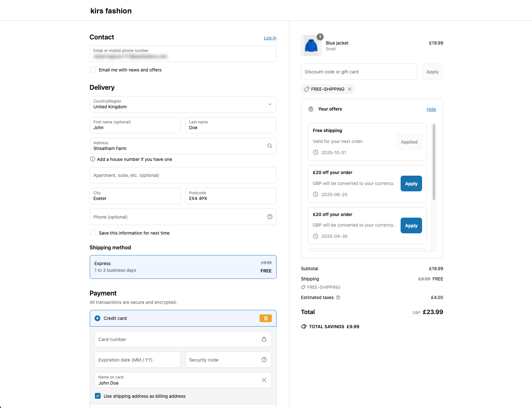Click the address search magnifier icon
The image size is (532, 408).
click(270, 146)
